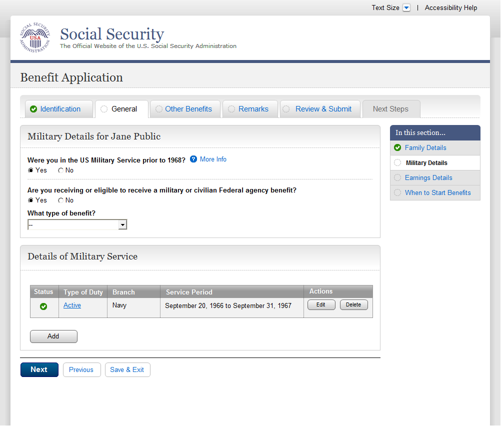Select No for military service prior to 1968

click(61, 170)
